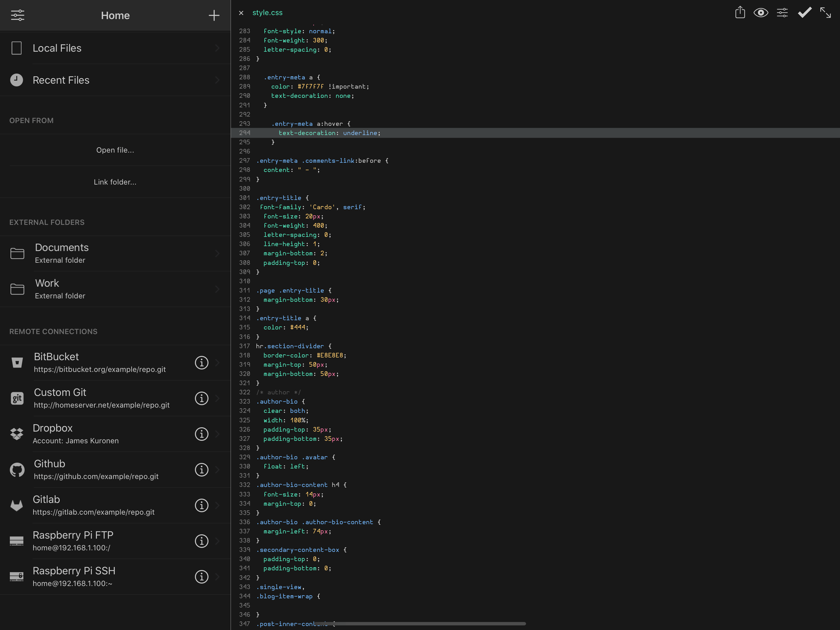Click the BitBucket bucket icon
Image resolution: width=840 pixels, height=630 pixels.
point(17,362)
